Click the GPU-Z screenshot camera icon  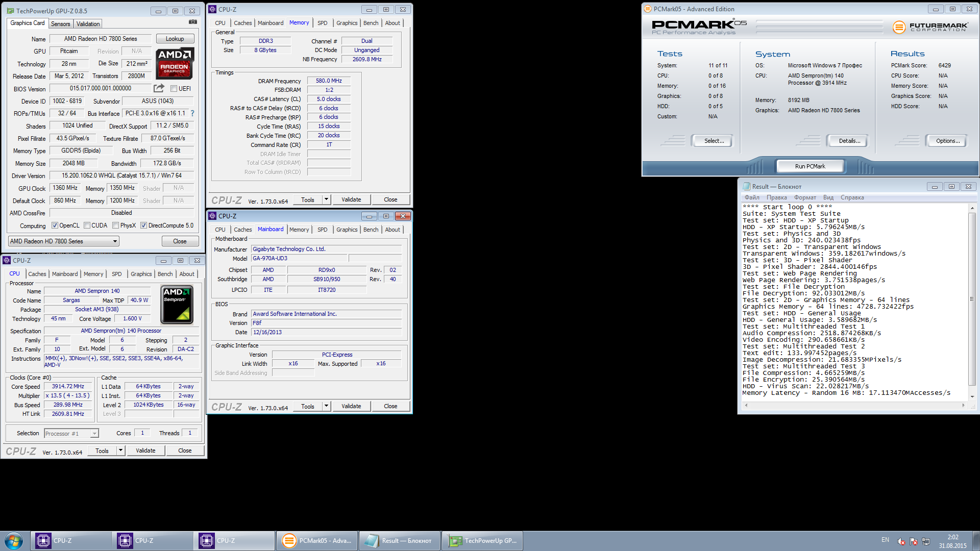[x=193, y=22]
